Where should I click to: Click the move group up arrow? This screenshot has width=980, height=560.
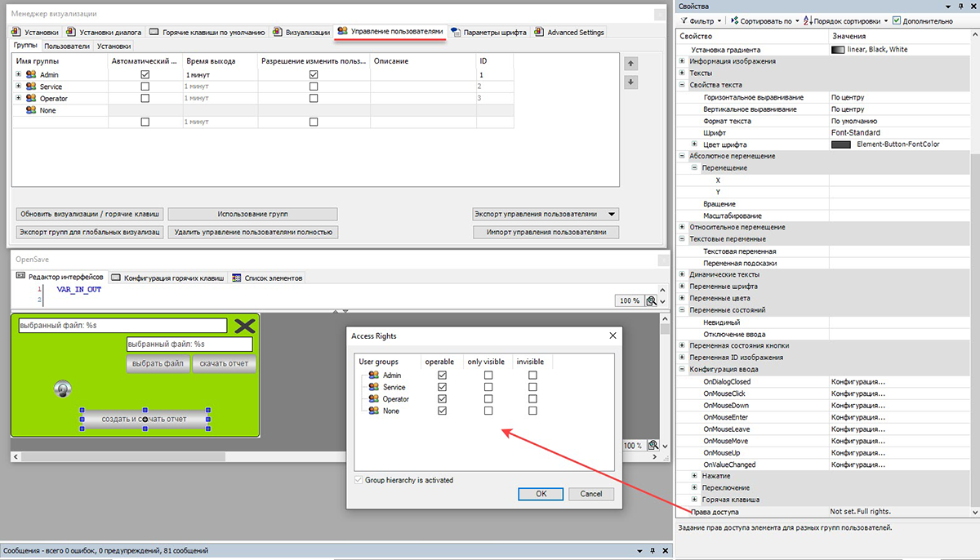tap(630, 64)
